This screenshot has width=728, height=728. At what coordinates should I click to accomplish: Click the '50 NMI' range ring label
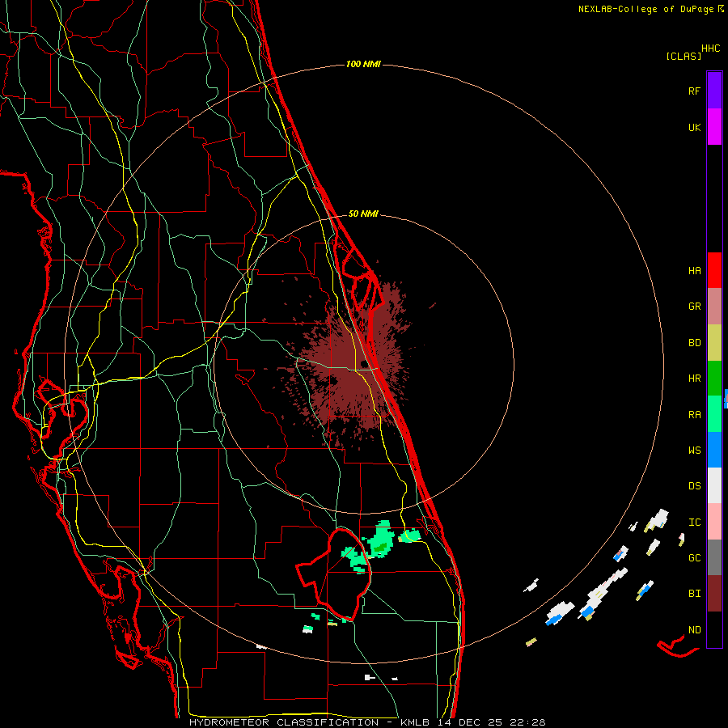click(363, 214)
